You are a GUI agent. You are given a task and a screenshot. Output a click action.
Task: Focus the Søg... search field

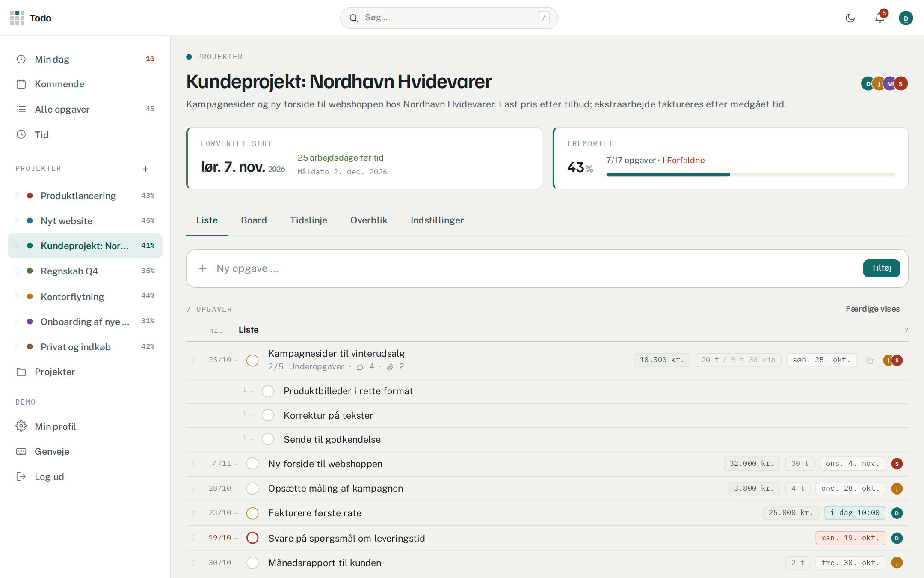449,18
